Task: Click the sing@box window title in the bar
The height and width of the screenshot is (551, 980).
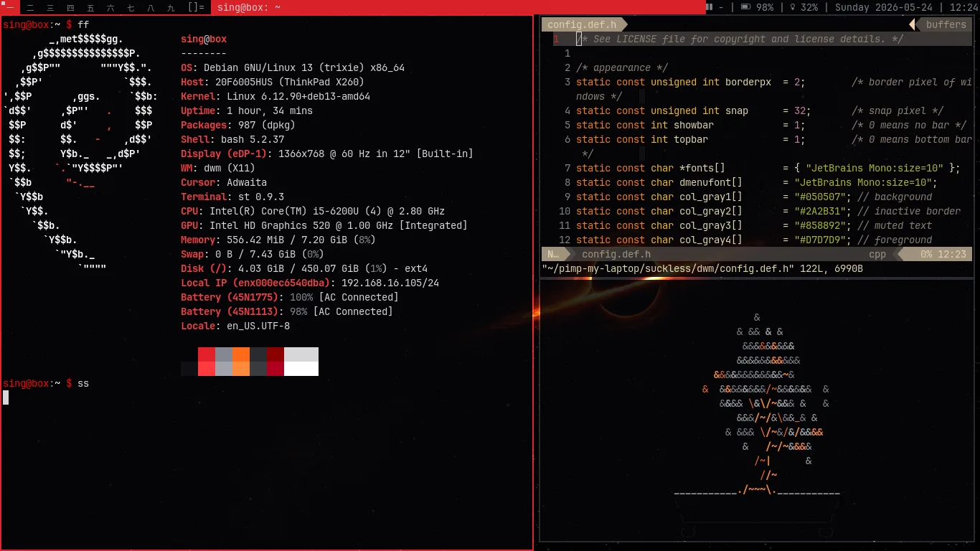Action: (250, 7)
